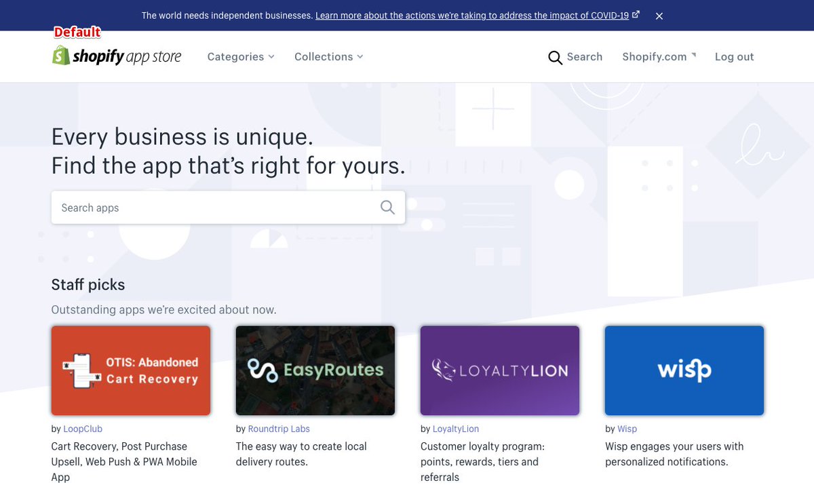This screenshot has height=504, width=814.
Task: Open the Shopify.com external link
Action: (x=659, y=57)
